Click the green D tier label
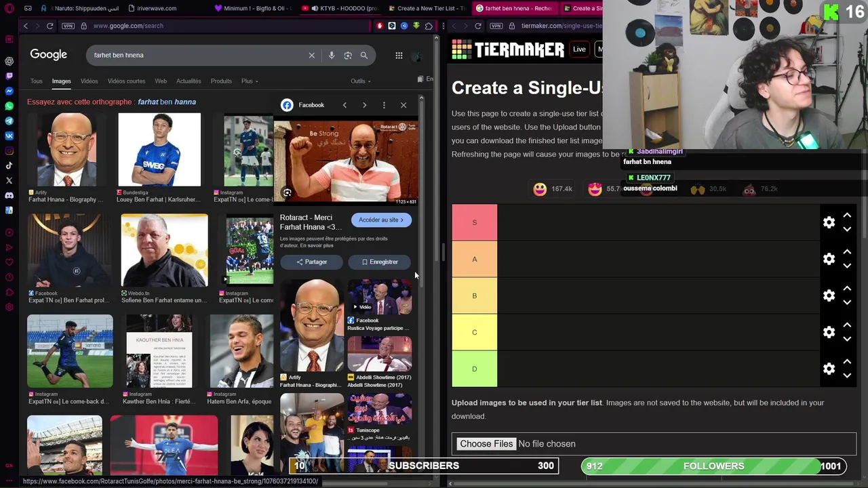868x488 pixels. [475, 369]
